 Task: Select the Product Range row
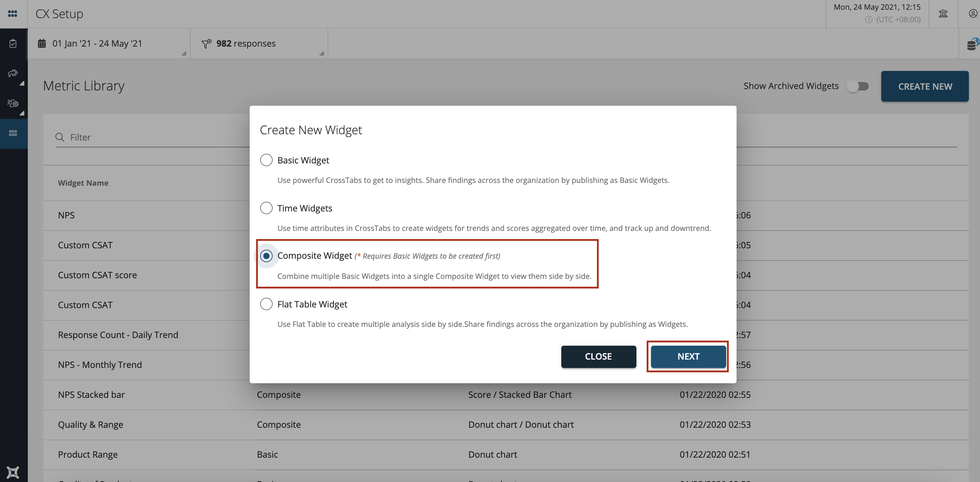click(x=506, y=455)
